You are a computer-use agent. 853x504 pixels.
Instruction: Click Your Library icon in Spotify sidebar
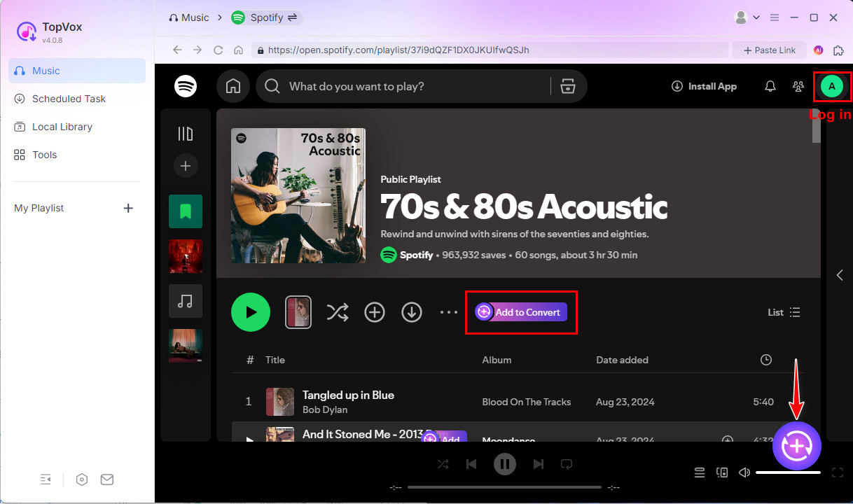click(186, 134)
